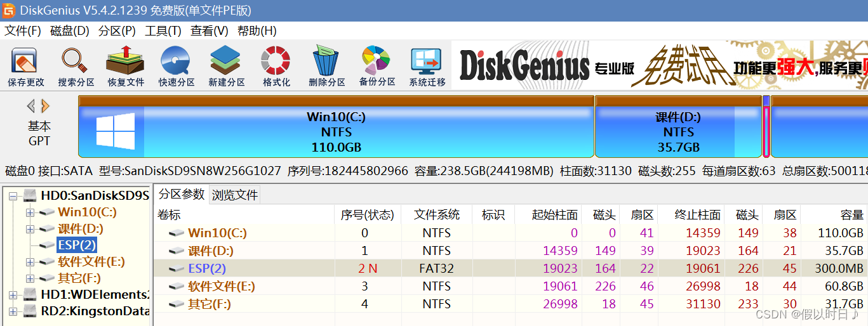
Task: Expand the RD2:KingstonData tree node
Action: click(x=13, y=311)
